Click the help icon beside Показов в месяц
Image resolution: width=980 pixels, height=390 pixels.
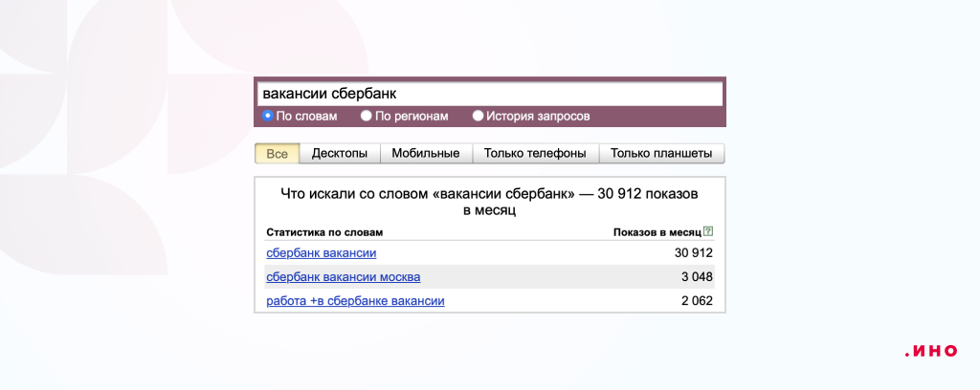tap(708, 231)
